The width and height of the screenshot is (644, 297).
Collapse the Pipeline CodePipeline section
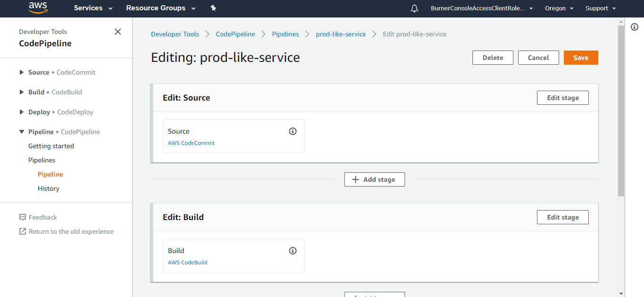click(x=59, y=132)
